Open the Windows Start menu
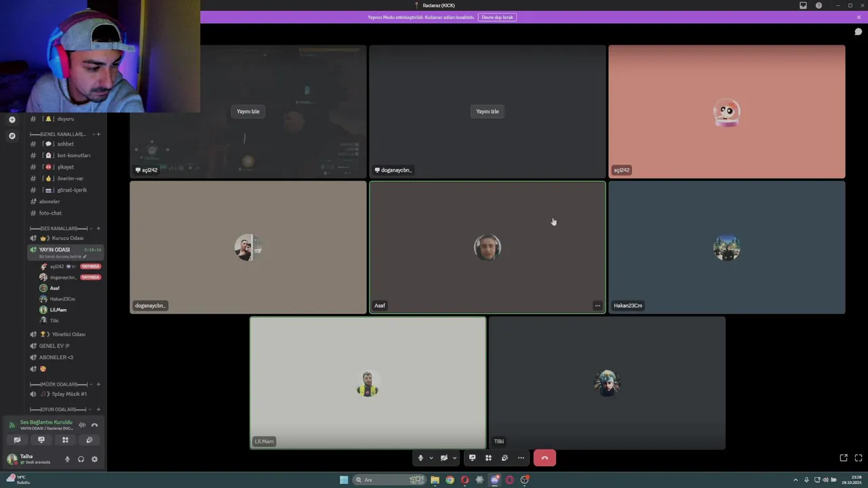This screenshot has width=868, height=488. click(x=344, y=480)
